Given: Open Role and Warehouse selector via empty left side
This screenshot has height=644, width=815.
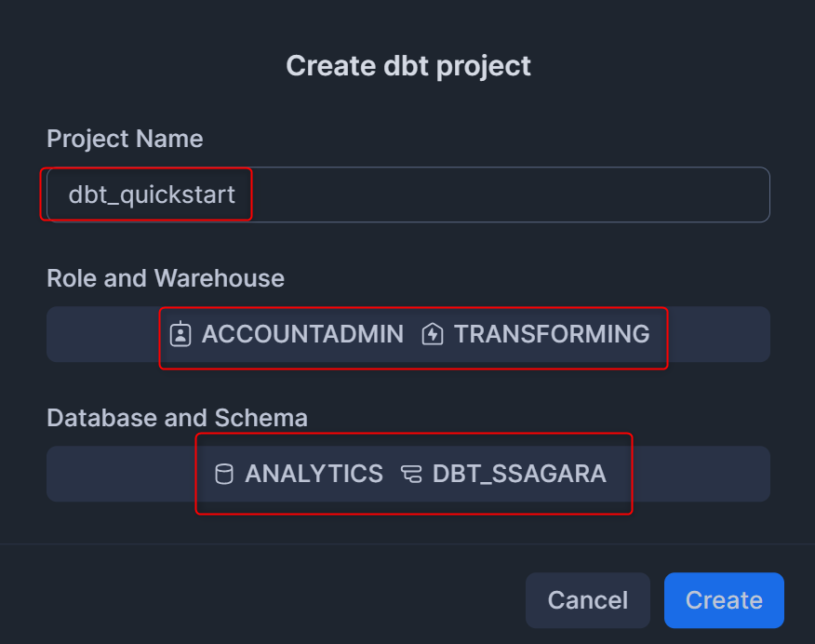Looking at the screenshot, I should [102, 334].
